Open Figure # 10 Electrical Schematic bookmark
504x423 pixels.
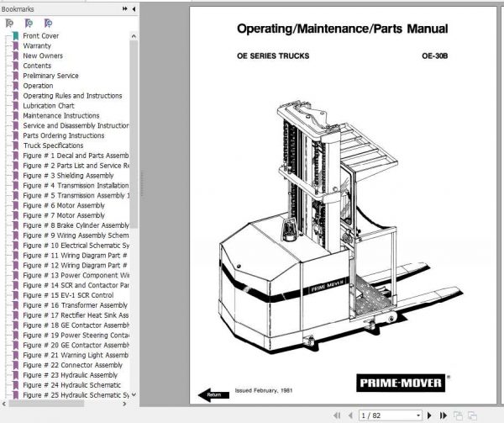point(76,245)
